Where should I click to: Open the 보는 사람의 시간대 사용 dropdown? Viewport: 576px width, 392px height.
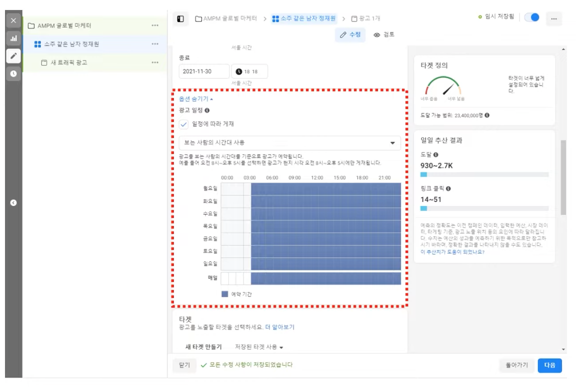[x=289, y=142]
